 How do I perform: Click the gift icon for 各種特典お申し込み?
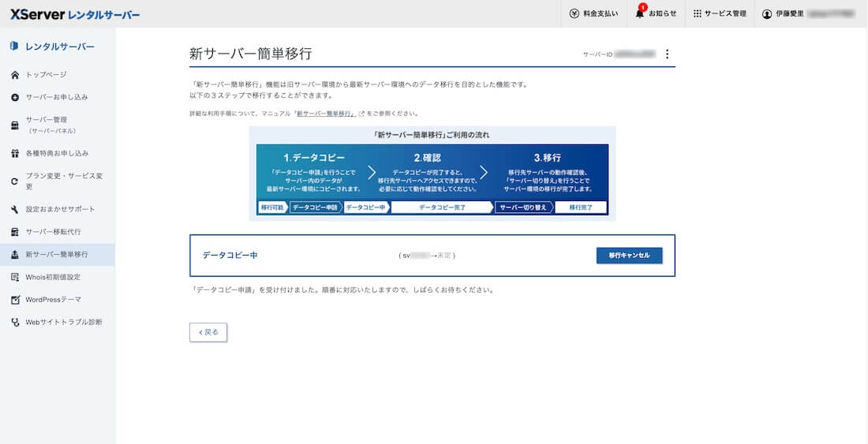coord(15,153)
